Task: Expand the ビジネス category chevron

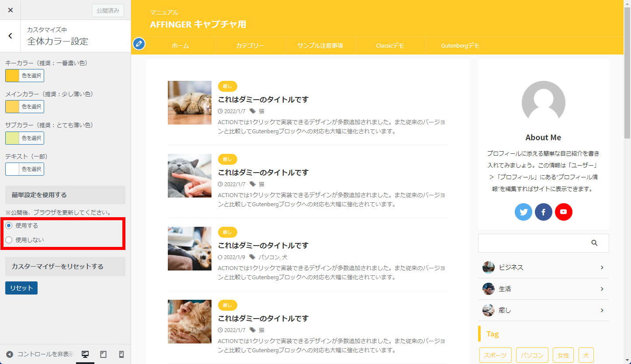Action: (602, 267)
